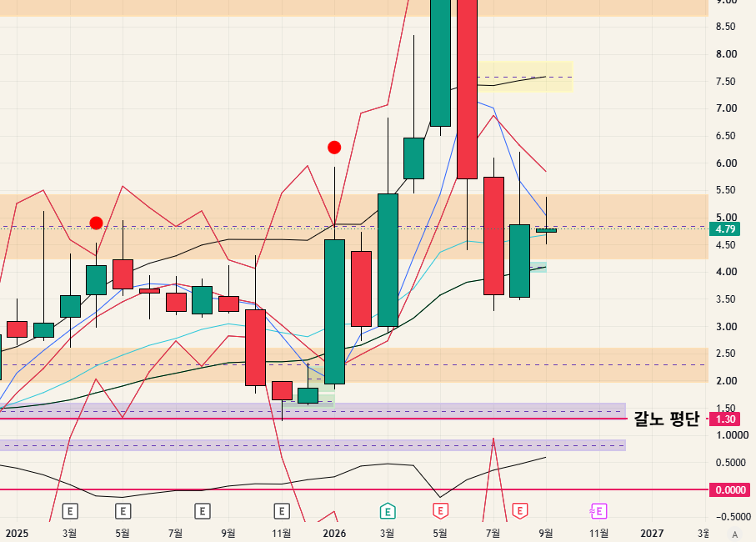Click the '2.00' price axis label

coord(726,381)
